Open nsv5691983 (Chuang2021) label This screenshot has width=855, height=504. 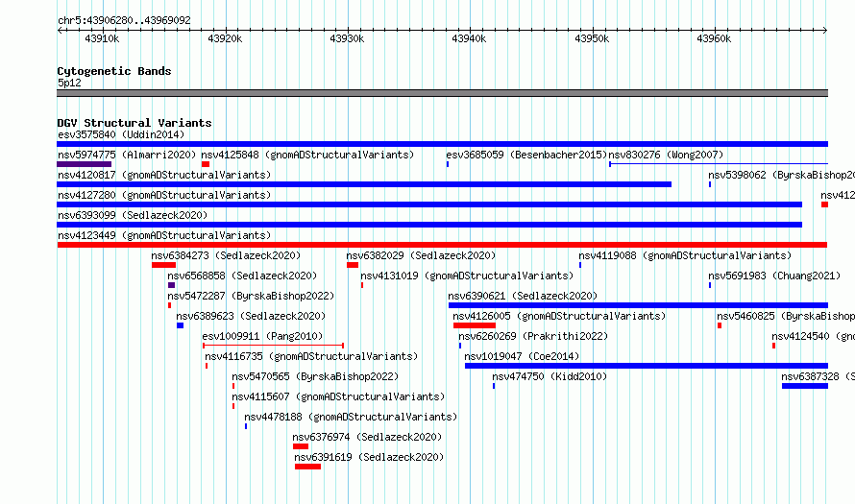[x=774, y=276]
